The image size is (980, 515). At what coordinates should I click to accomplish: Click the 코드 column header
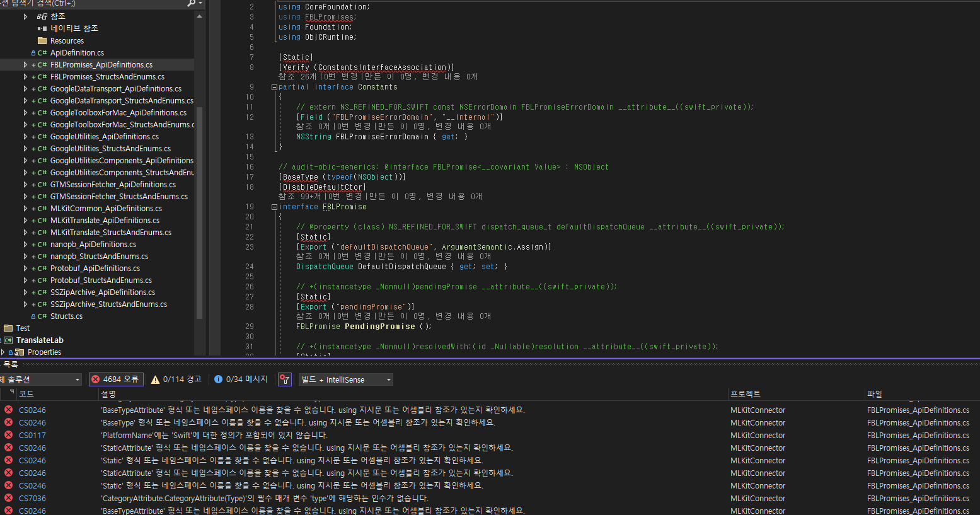(26, 394)
